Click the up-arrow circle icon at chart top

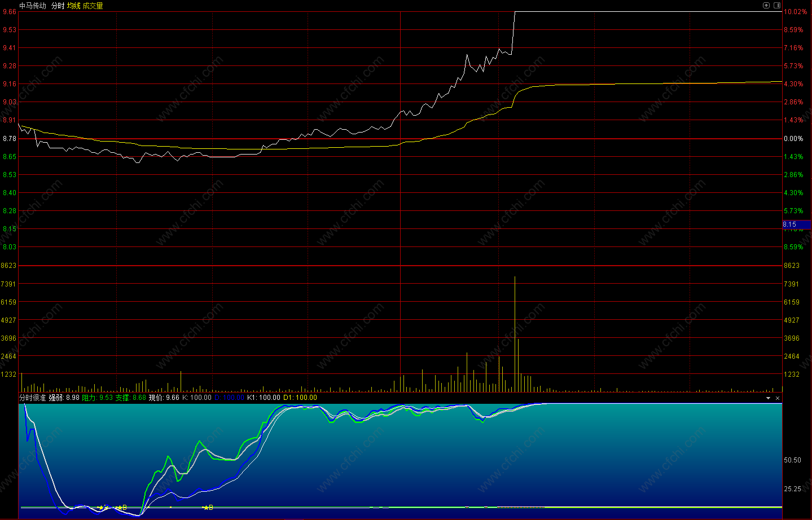point(766,5)
